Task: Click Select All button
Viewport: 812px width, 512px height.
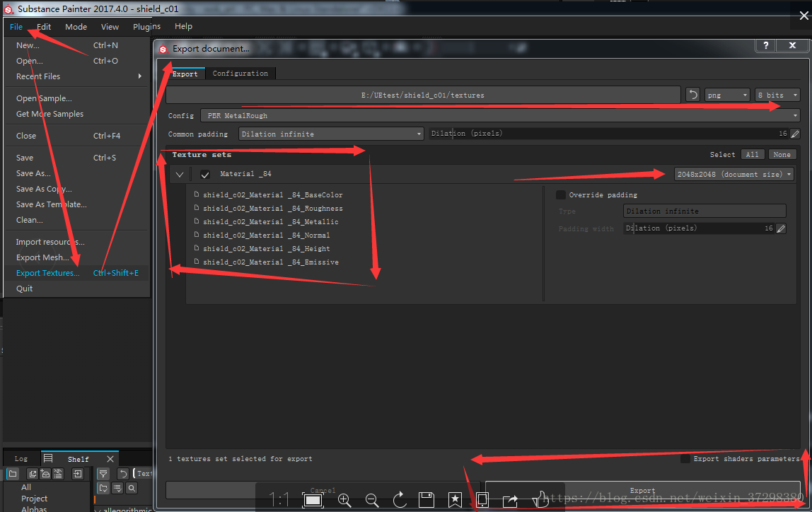Action: 753,154
